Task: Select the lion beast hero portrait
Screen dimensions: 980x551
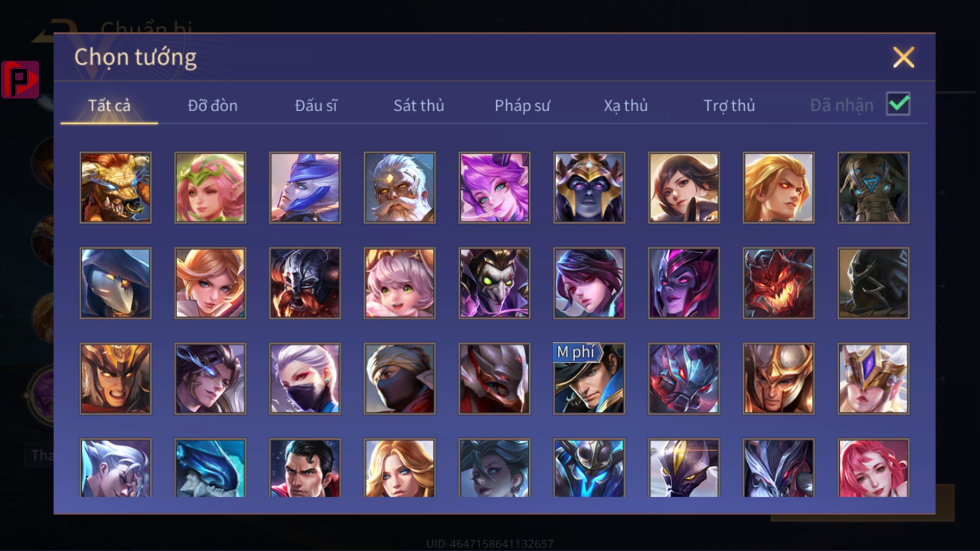Action: [115, 188]
